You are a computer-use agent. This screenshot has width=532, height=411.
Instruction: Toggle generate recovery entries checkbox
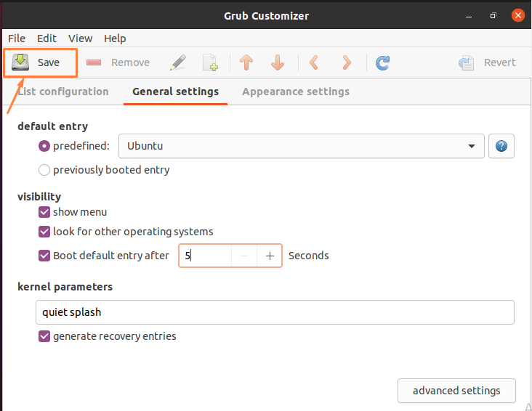tap(44, 336)
